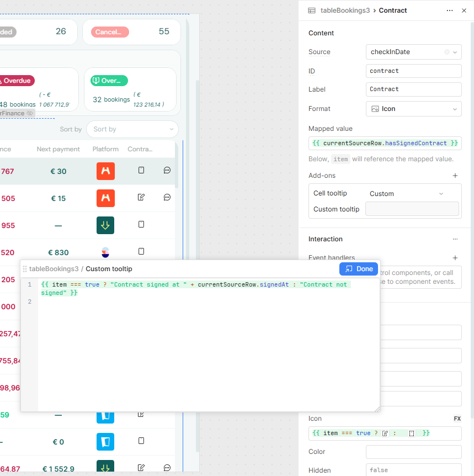The image size is (474, 476).
Task: Open the Format dropdown currently set to Icon
Action: 413,109
